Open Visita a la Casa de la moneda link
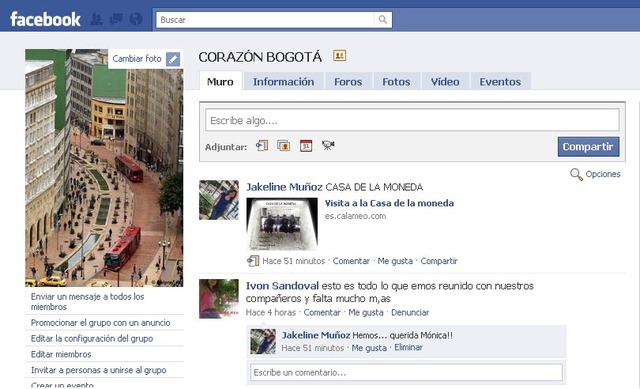This screenshot has height=389, width=640. [x=389, y=203]
